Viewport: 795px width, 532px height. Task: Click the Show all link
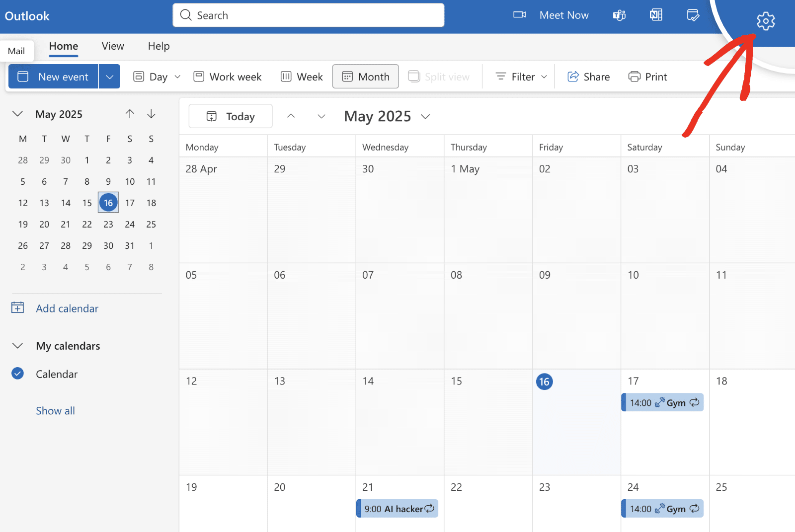[x=55, y=411]
